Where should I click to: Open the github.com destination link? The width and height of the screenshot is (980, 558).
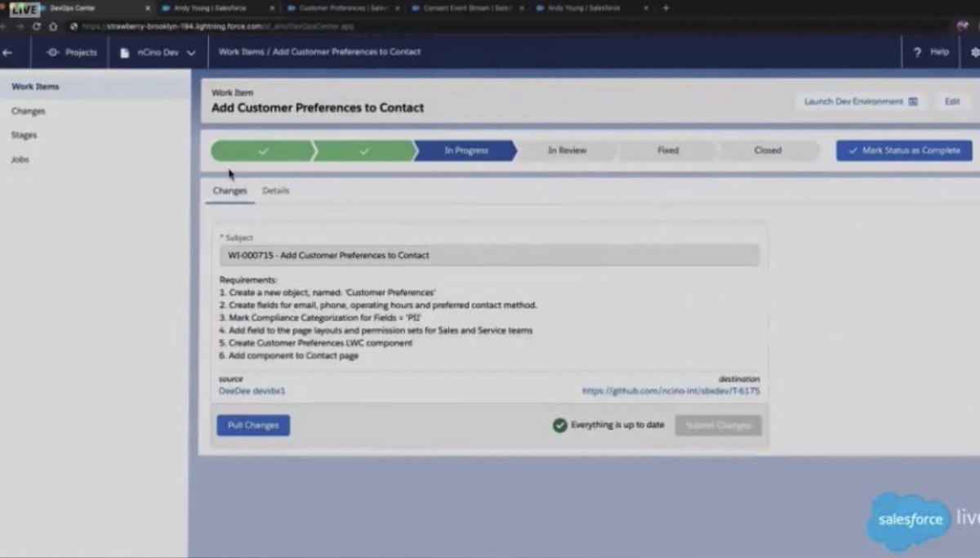coord(670,391)
